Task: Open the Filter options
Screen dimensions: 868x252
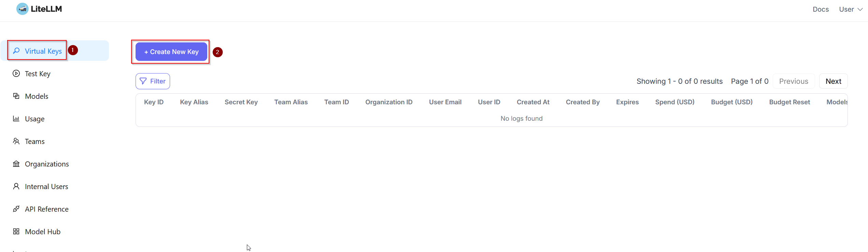Action: (x=153, y=81)
